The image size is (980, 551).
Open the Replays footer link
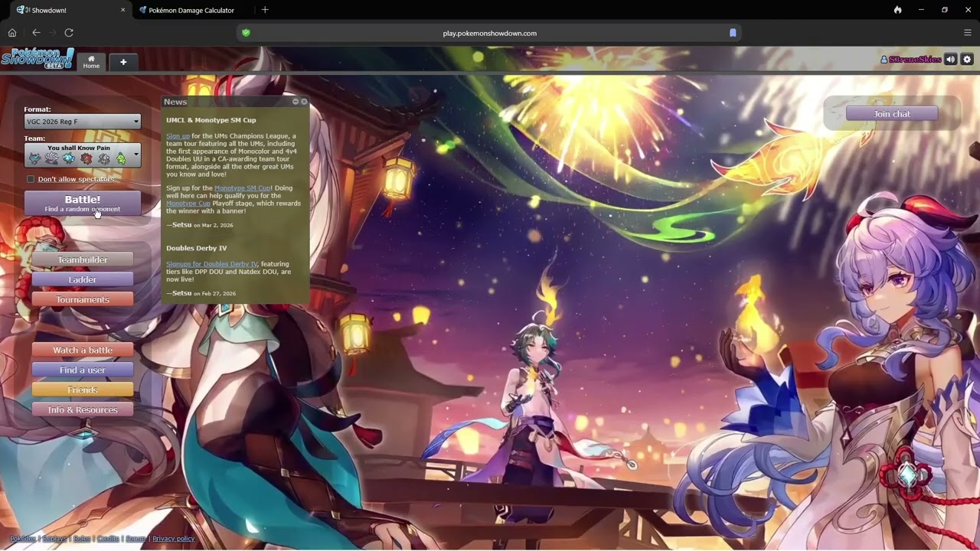(54, 539)
